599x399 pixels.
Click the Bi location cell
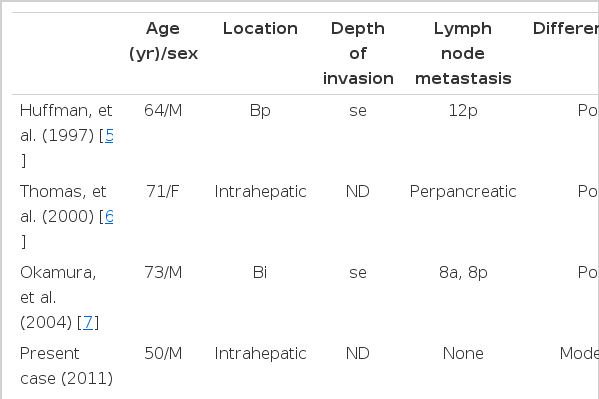[x=260, y=272]
